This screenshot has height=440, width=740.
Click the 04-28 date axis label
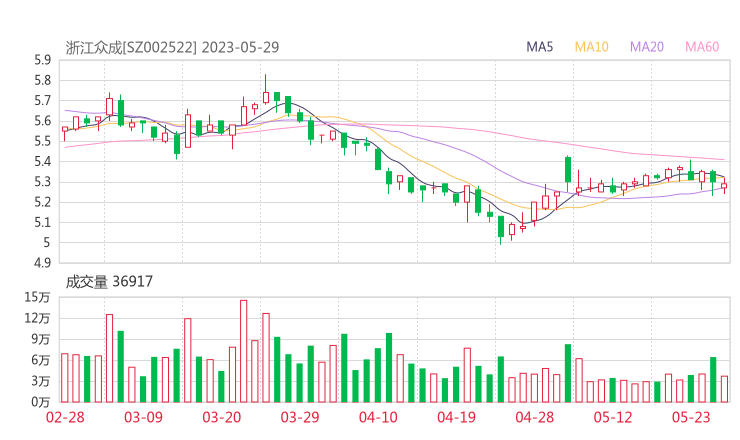[535, 417]
